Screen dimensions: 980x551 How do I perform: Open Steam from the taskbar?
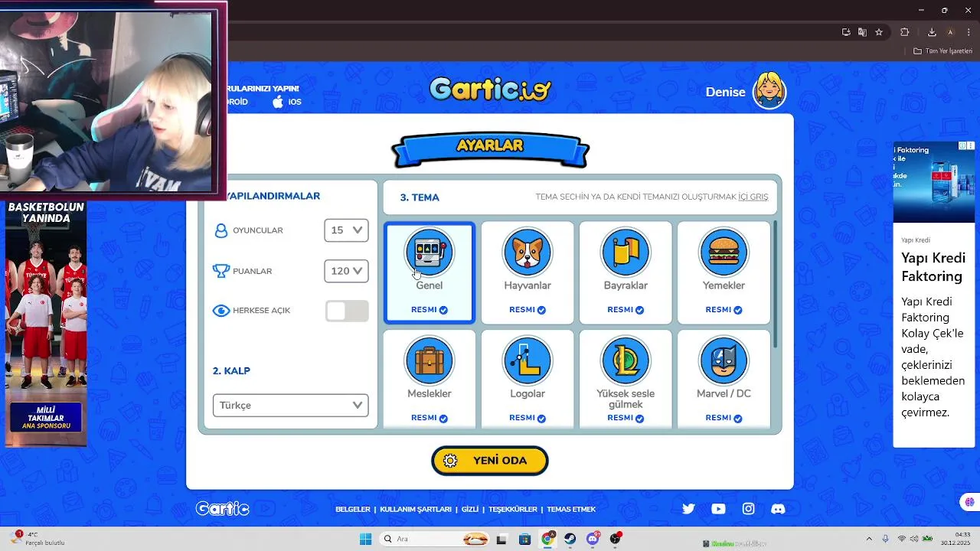coord(570,539)
